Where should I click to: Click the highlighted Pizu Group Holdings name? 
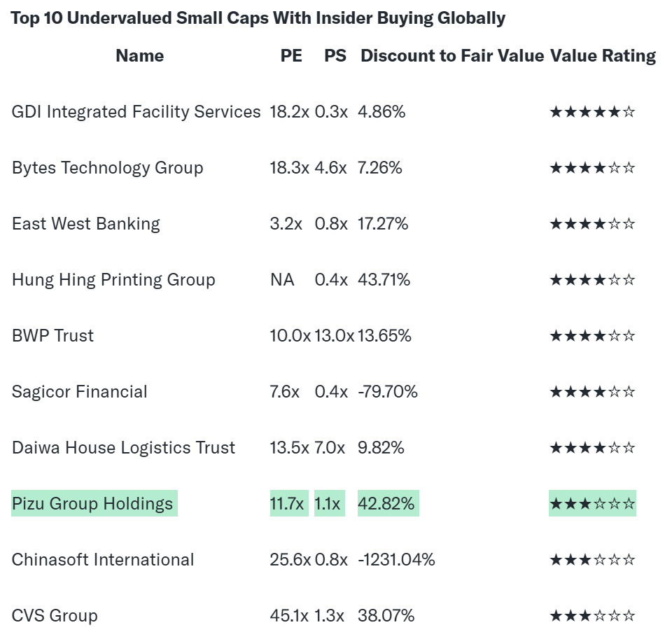(x=92, y=504)
